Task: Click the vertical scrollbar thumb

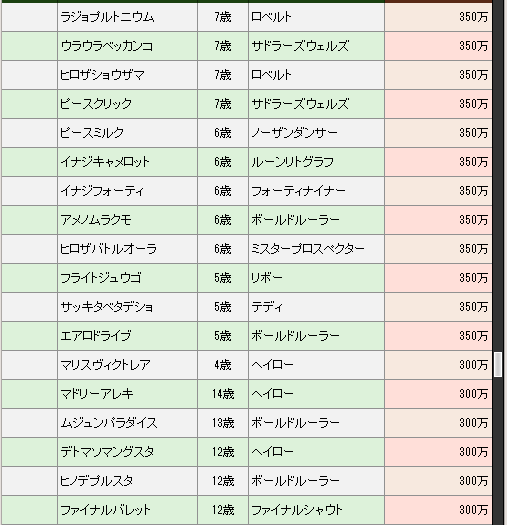Action: [498, 364]
